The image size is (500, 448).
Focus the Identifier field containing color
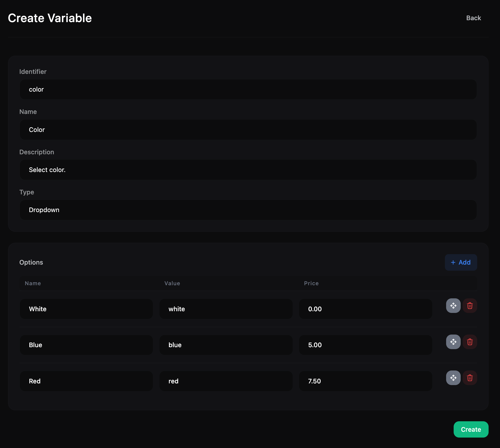(248, 89)
